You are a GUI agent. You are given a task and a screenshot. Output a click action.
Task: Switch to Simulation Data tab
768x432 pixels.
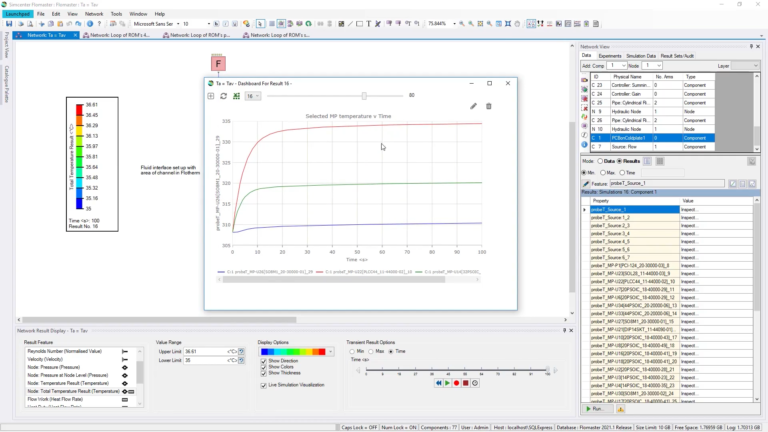pyautogui.click(x=641, y=56)
